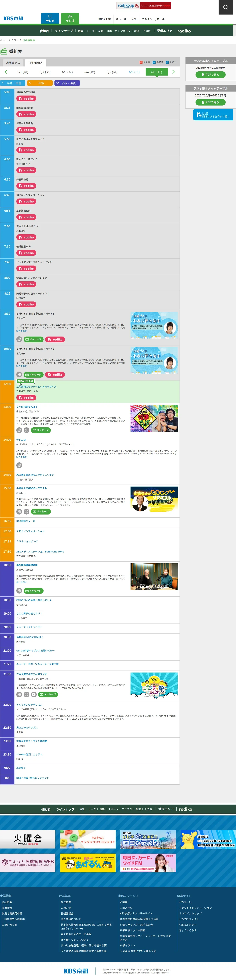This screenshot has width=236, height=980.
Task: Send a message to ミキの兄弟でんぱ！
Action: 41,430
